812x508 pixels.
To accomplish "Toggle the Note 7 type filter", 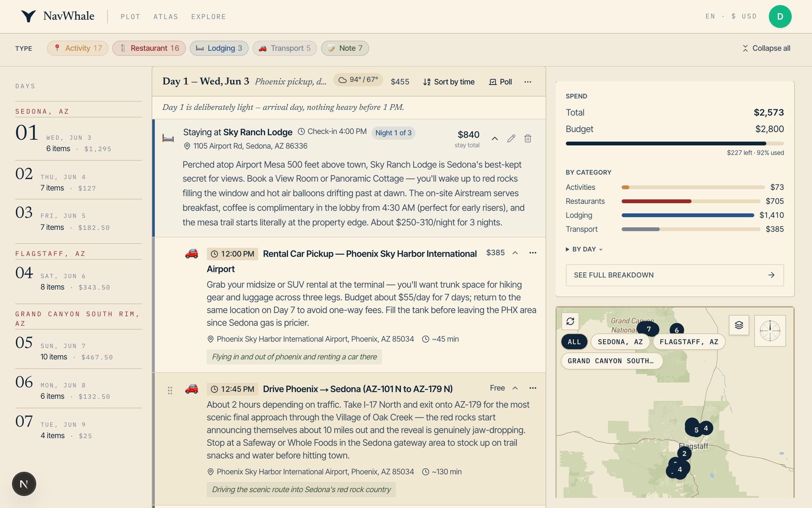I will tap(345, 48).
